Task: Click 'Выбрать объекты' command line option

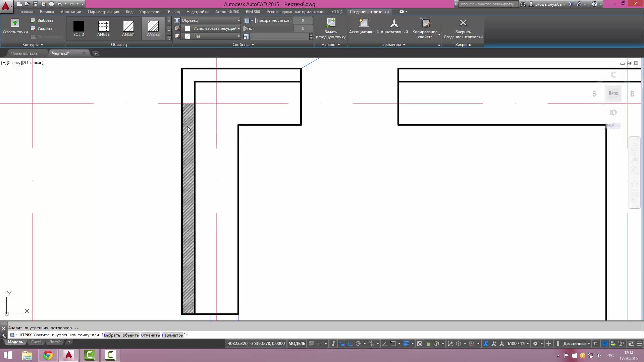Action: point(121,335)
